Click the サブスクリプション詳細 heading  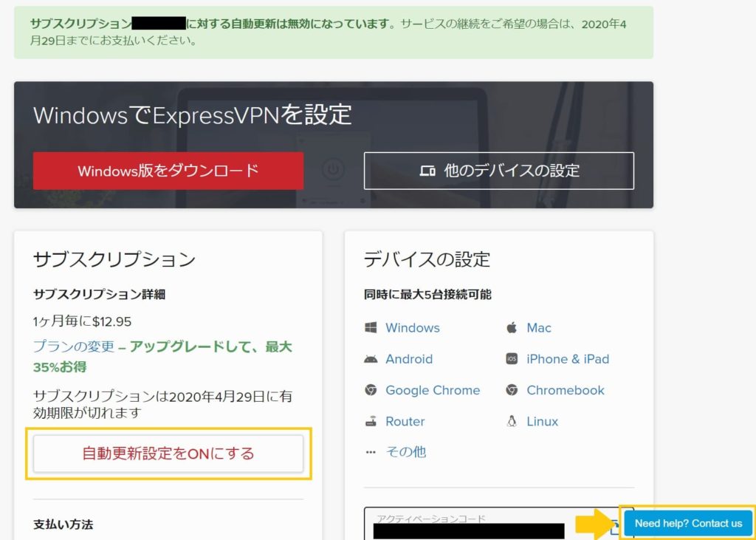(100, 294)
